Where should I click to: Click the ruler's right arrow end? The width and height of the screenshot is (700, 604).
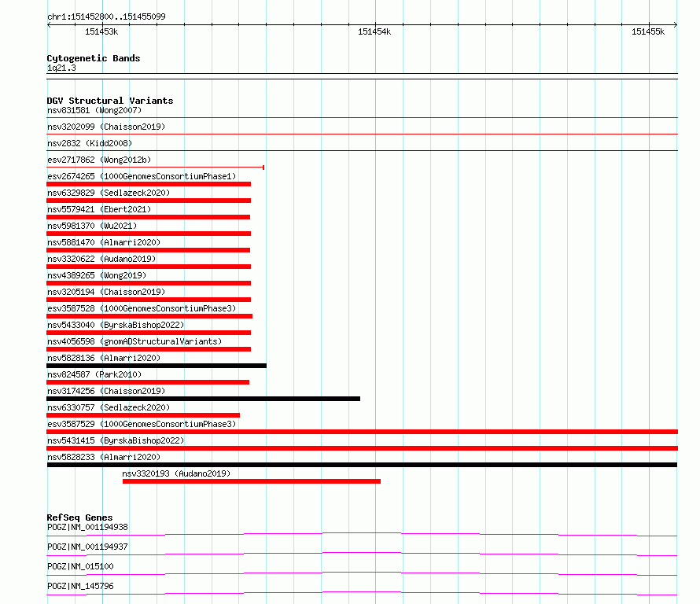(x=676, y=25)
